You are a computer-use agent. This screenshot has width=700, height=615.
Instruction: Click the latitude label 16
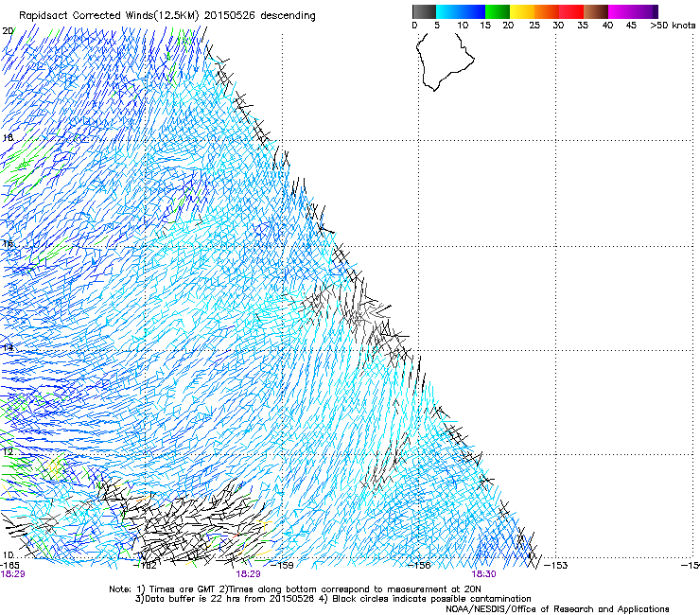8,244
